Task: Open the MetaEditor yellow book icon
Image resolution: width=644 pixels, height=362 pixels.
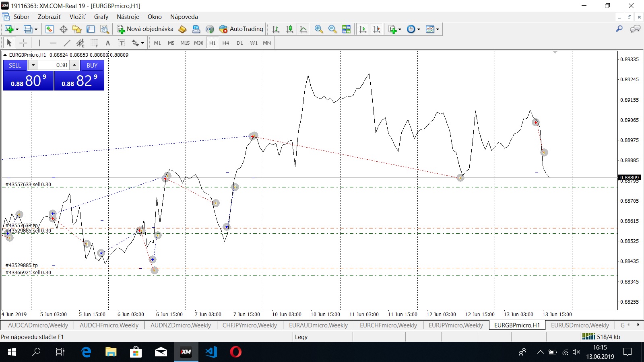Action: point(182,29)
